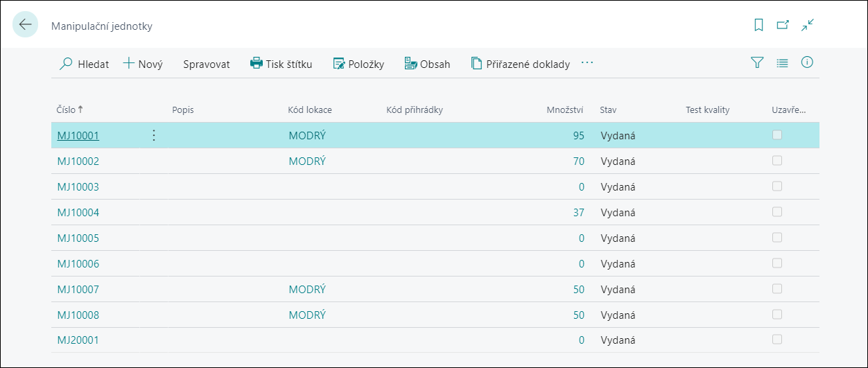Collapse the page using the diagonal arrows icon
The image size is (868, 368).
click(807, 25)
